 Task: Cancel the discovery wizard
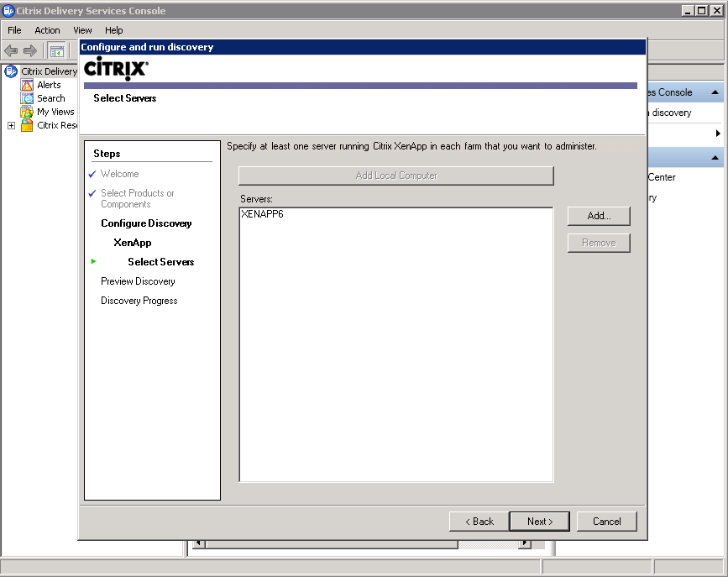[607, 522]
